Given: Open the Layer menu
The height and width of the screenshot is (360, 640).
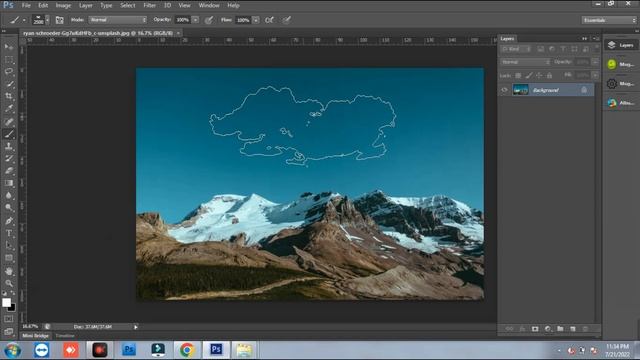Looking at the screenshot, I should pos(86,6).
